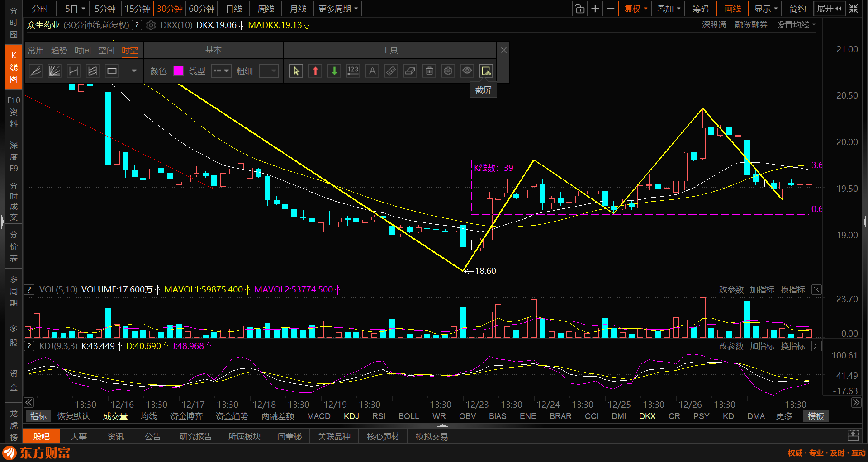
Task: Select the text annotation A tool
Action: click(x=372, y=71)
